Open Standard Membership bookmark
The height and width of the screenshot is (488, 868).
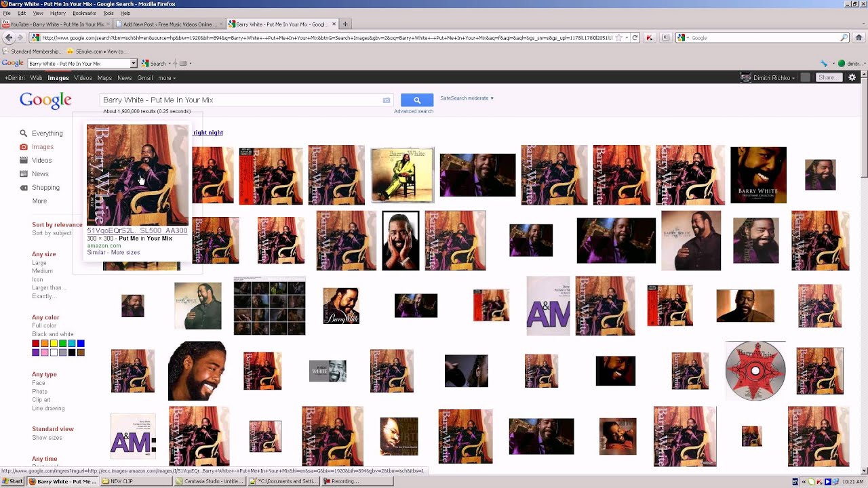tap(31, 52)
